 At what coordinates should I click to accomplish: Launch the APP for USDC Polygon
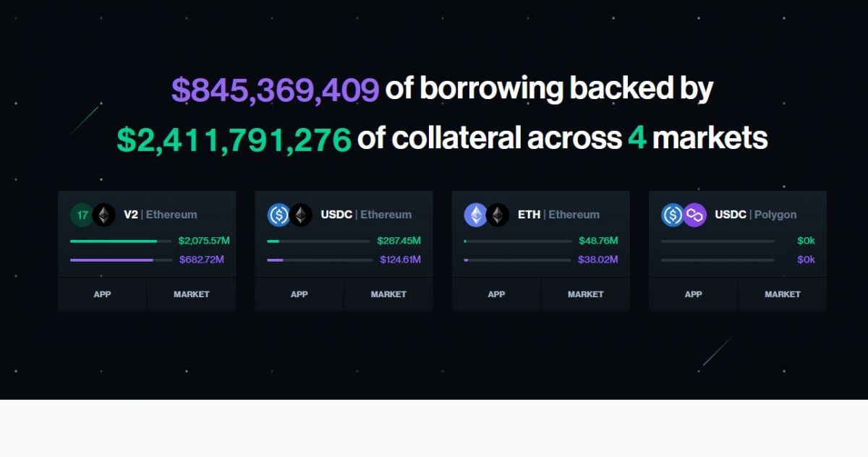coord(694,294)
